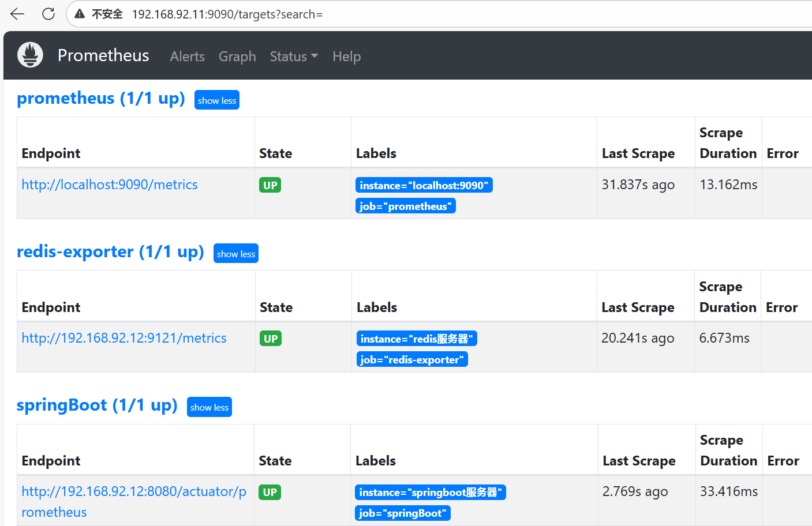Click the browser back arrow
Screen dimensions: 812x526
pos(17,14)
